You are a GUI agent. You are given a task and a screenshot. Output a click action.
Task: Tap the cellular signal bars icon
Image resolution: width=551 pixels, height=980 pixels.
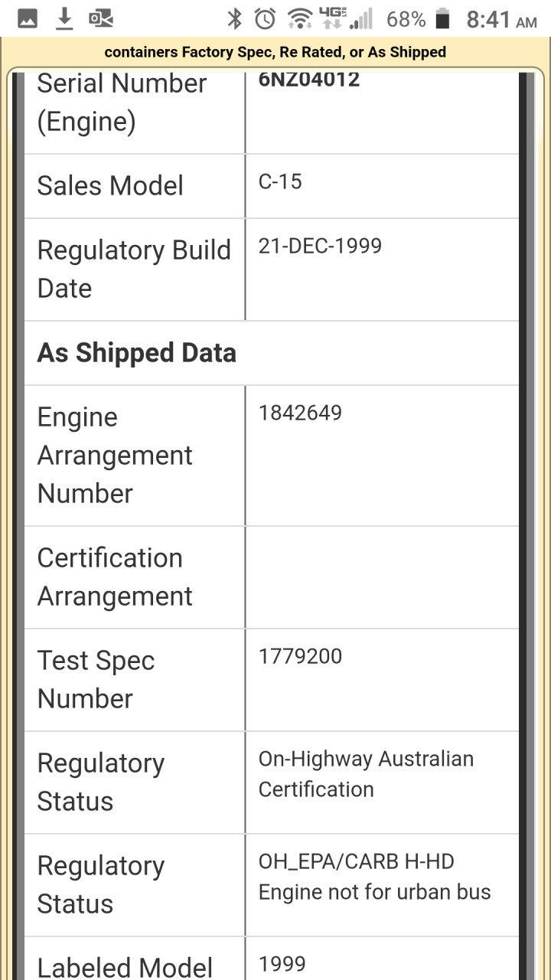tap(361, 18)
